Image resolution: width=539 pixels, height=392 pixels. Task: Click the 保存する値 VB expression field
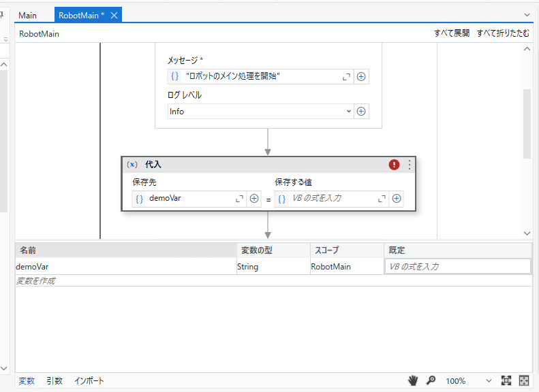coord(333,199)
